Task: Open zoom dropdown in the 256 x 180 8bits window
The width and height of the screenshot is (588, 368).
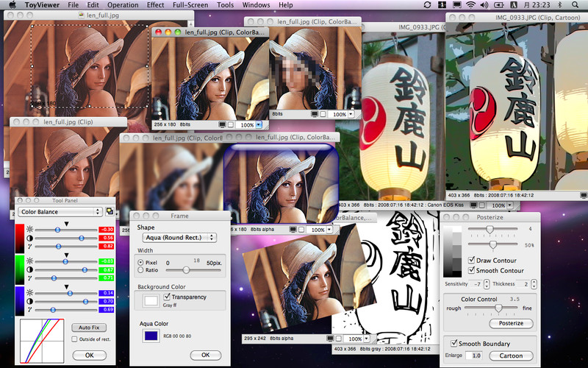Action: 259,124
